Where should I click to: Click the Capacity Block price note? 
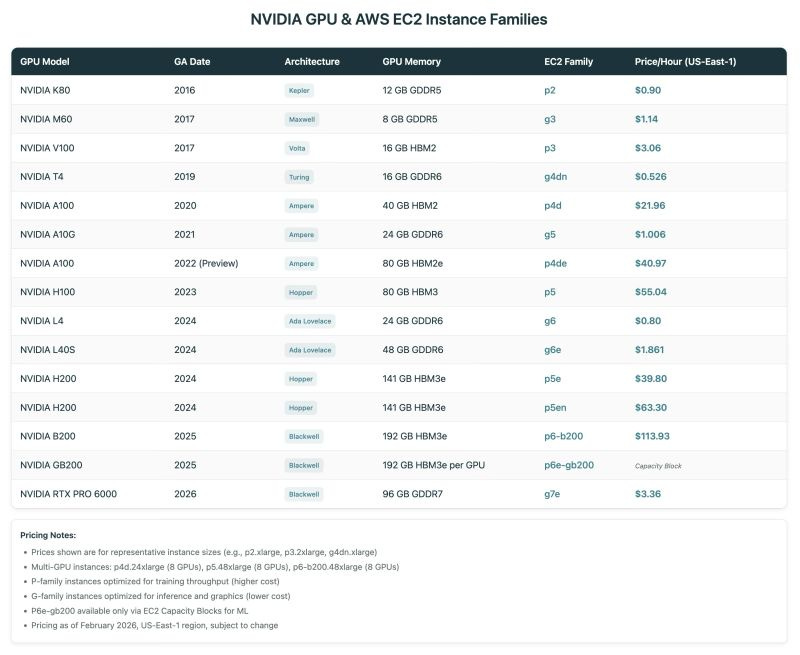[x=658, y=466]
